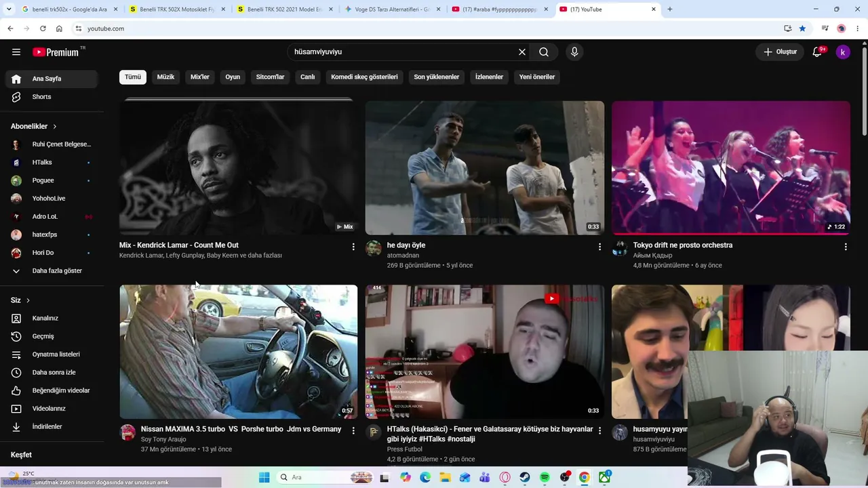Open İndirilenler downloads
The image size is (868, 488).
[x=52, y=427]
